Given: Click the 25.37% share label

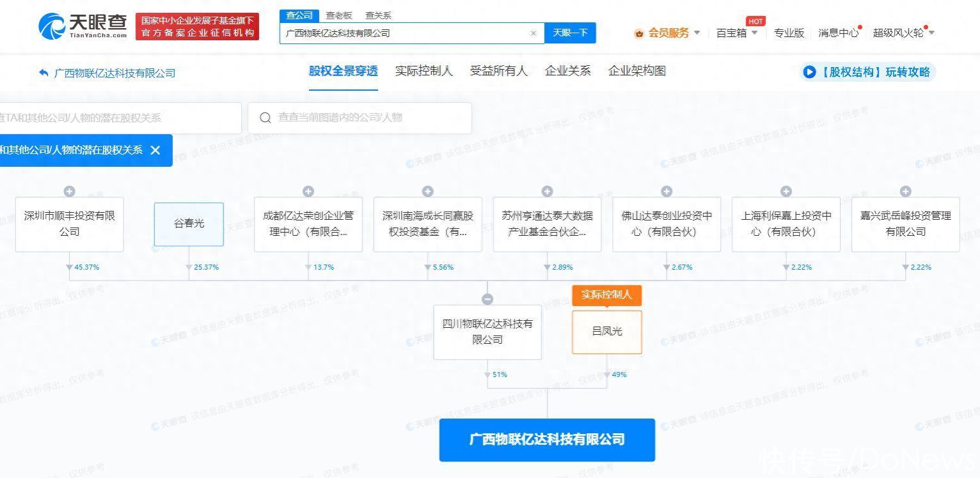Looking at the screenshot, I should tap(206, 267).
